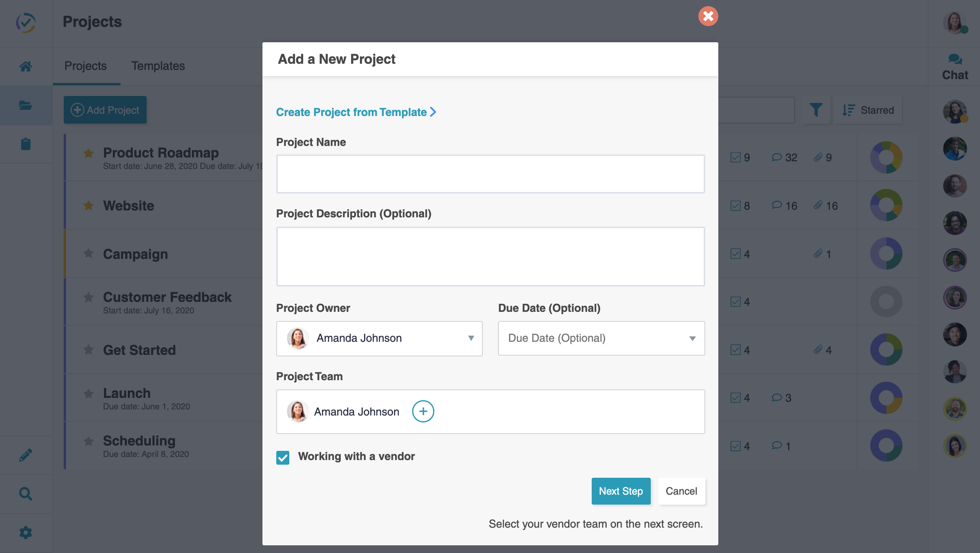Screen dimensions: 980x553
Task: Switch to the Templates tab
Action: pyautogui.click(x=158, y=66)
